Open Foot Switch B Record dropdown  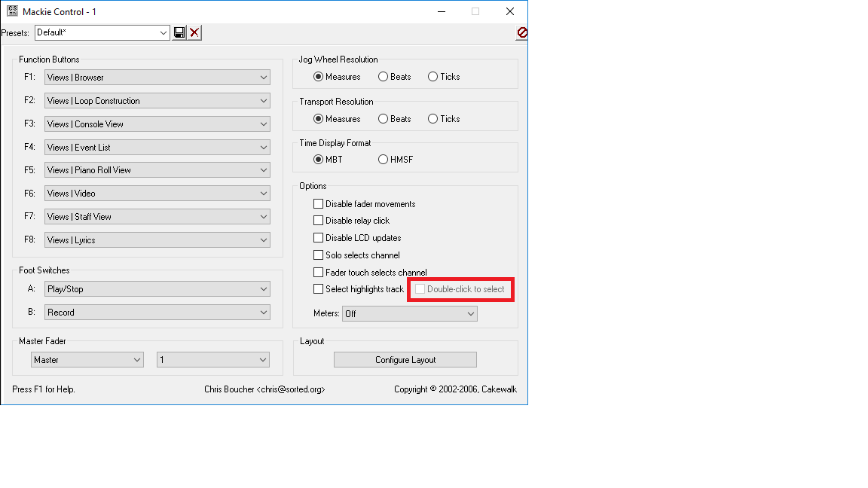tap(263, 313)
